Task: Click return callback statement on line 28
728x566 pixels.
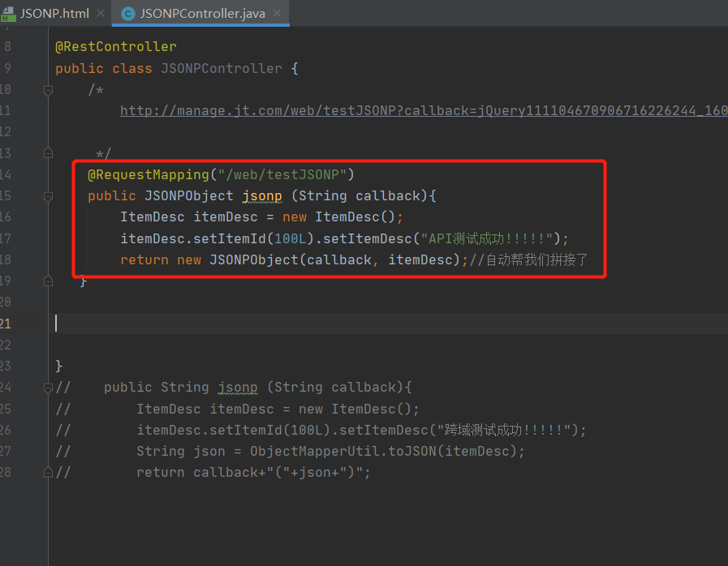Action: 253,472
